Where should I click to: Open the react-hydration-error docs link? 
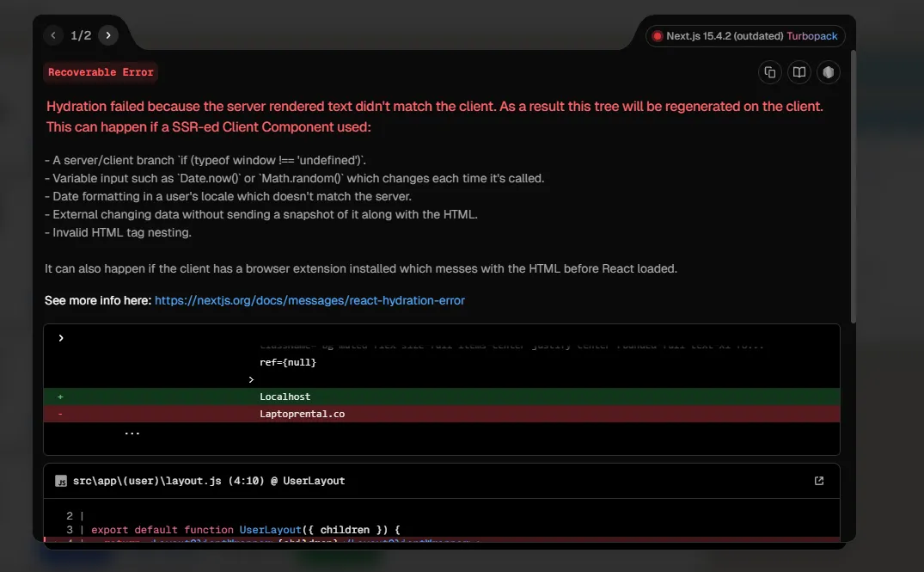[x=309, y=300]
